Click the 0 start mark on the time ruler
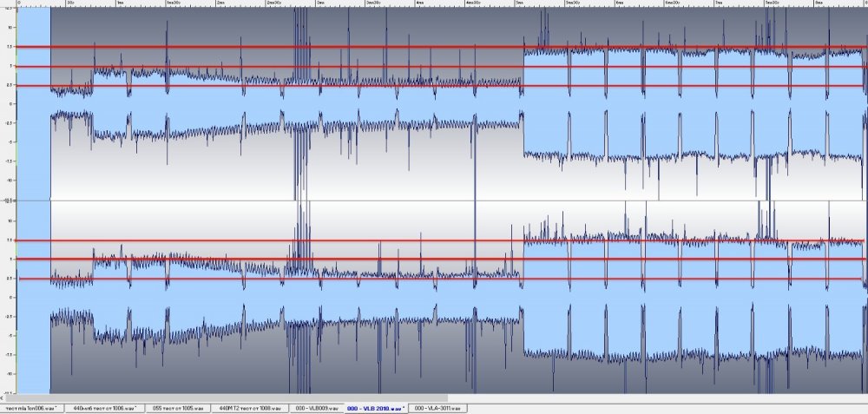 pos(19,3)
